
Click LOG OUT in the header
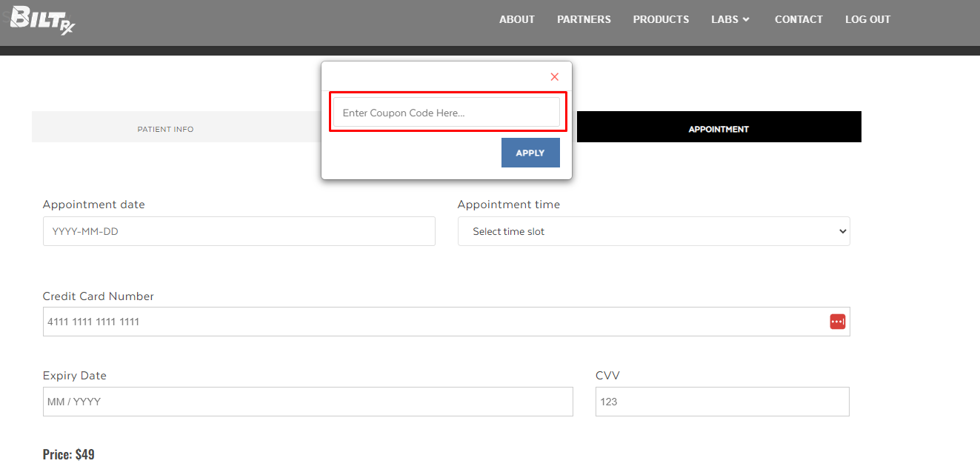867,19
